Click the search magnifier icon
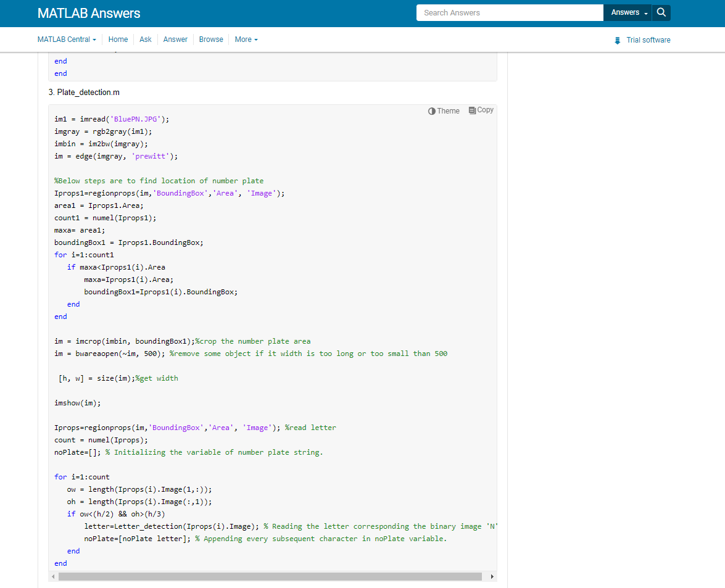This screenshot has width=725, height=588. pyautogui.click(x=661, y=12)
